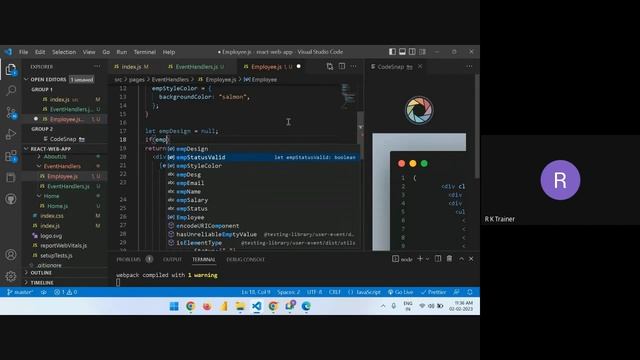Open Home.js in the file tree
The image size is (640, 360).
click(57, 206)
